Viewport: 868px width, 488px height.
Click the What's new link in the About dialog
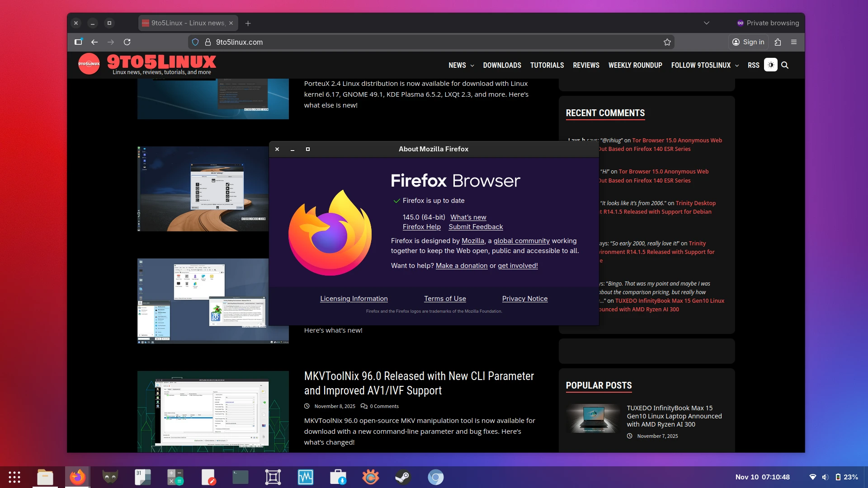(468, 217)
